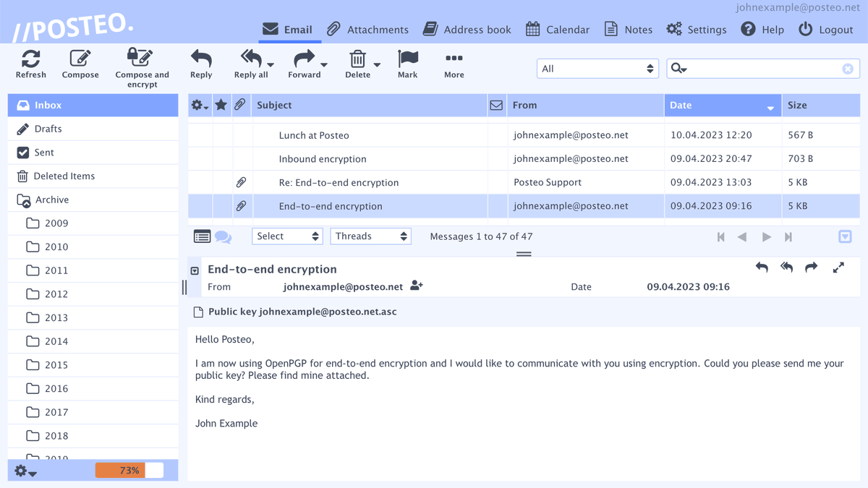Add sender to address book icon

pos(416,286)
